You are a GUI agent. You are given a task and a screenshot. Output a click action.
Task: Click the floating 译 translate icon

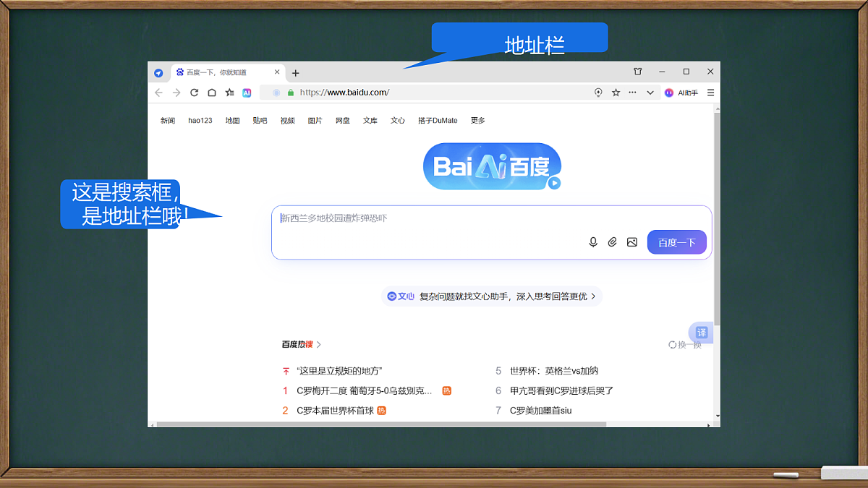[x=701, y=333]
